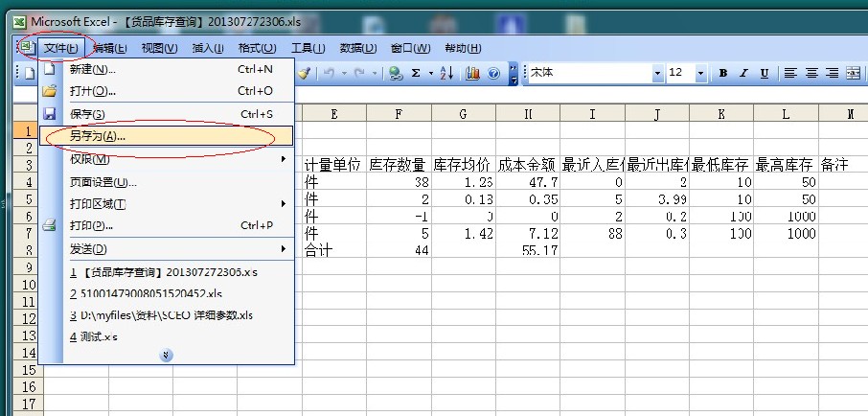Image resolution: width=868 pixels, height=416 pixels.
Task: Click the Format Painter brush icon
Action: click(305, 73)
